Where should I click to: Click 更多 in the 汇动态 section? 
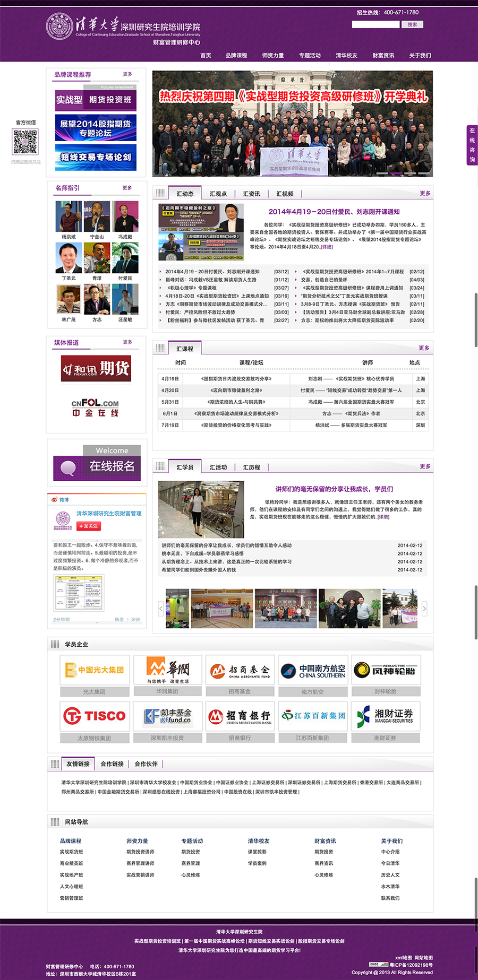[425, 193]
